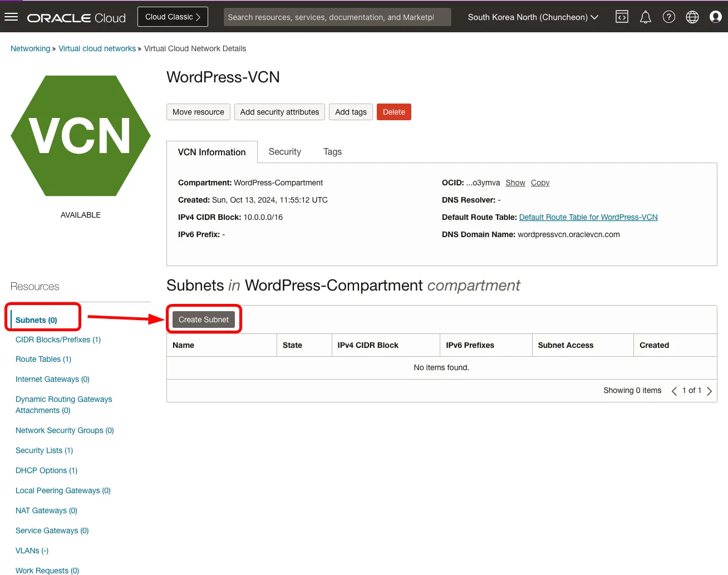Open CIDR Blocks/Prefixes (1)
728x575 pixels.
tap(58, 340)
